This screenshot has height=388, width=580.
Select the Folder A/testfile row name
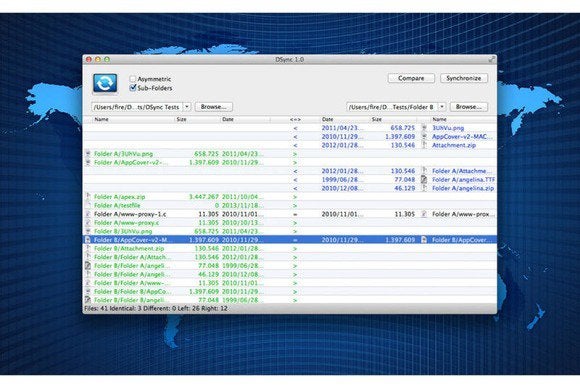pos(117,205)
